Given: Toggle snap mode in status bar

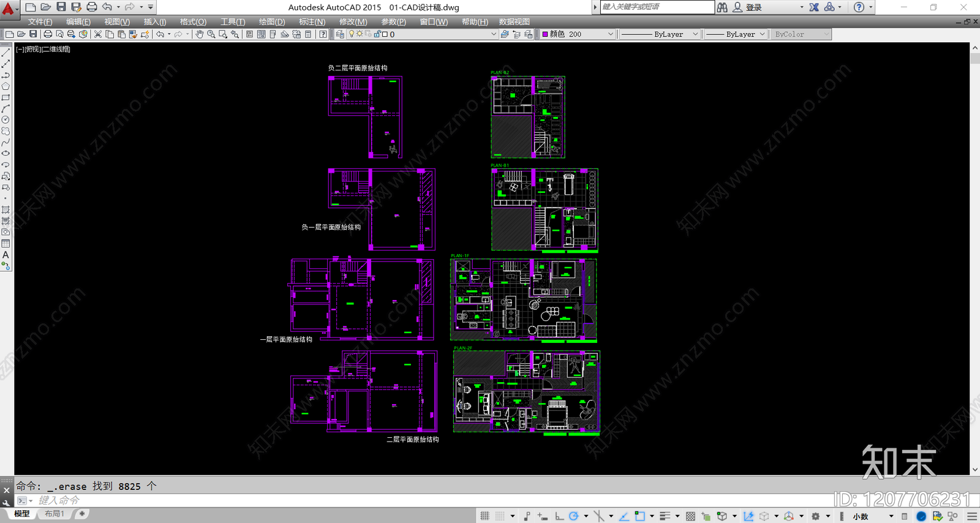Looking at the screenshot, I should (500, 516).
